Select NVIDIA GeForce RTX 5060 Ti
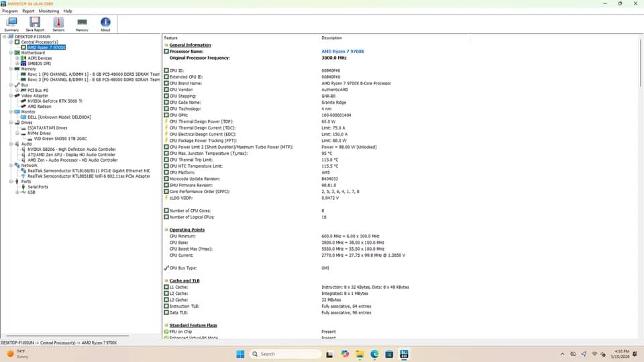 coord(54,101)
